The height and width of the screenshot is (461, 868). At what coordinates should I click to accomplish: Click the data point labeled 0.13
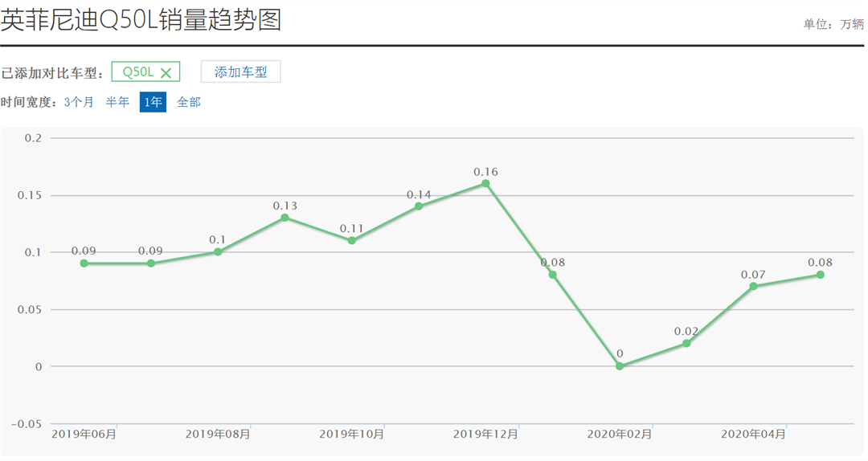tap(285, 218)
